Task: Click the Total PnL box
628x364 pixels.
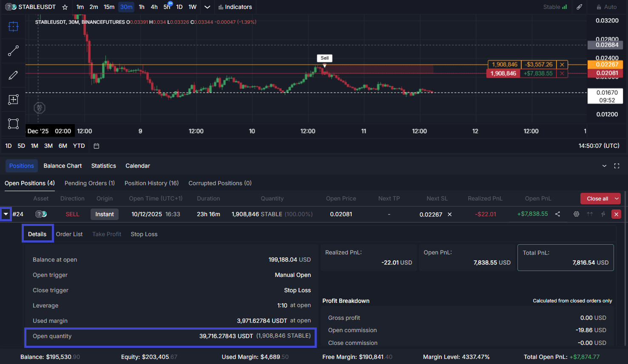Action: coord(565,257)
